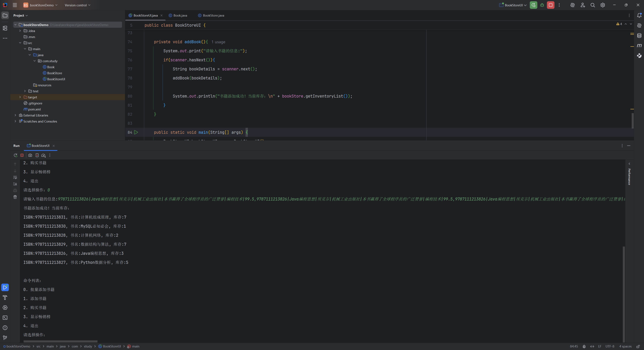
Task: Open Search Everywhere magnifier
Action: point(593,5)
